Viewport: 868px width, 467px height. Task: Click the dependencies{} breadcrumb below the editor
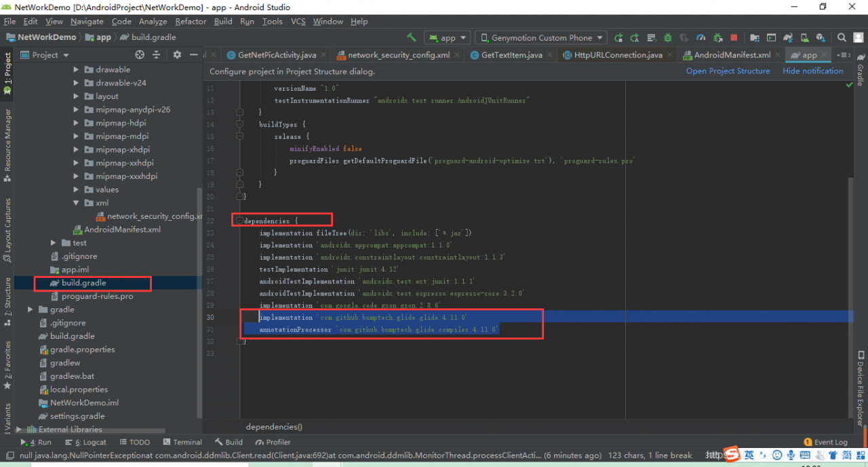[274, 427]
